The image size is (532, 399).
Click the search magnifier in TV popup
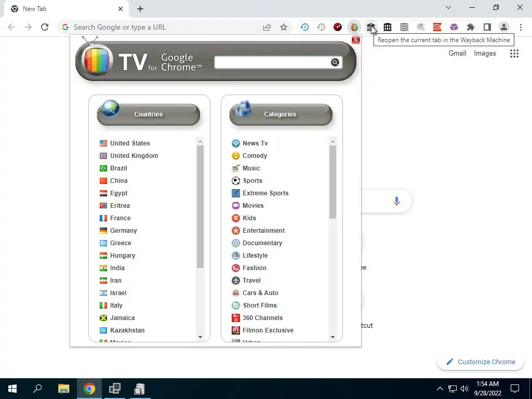[x=335, y=62]
